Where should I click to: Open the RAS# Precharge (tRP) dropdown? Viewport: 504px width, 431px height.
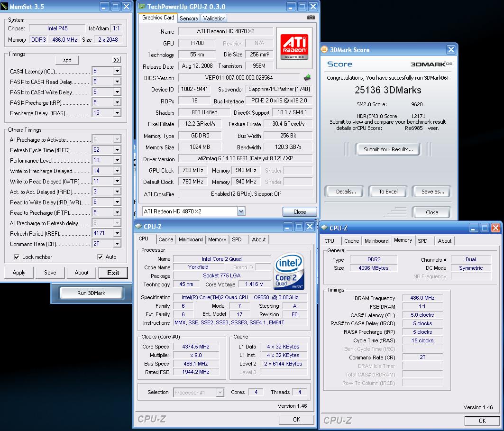coord(117,102)
